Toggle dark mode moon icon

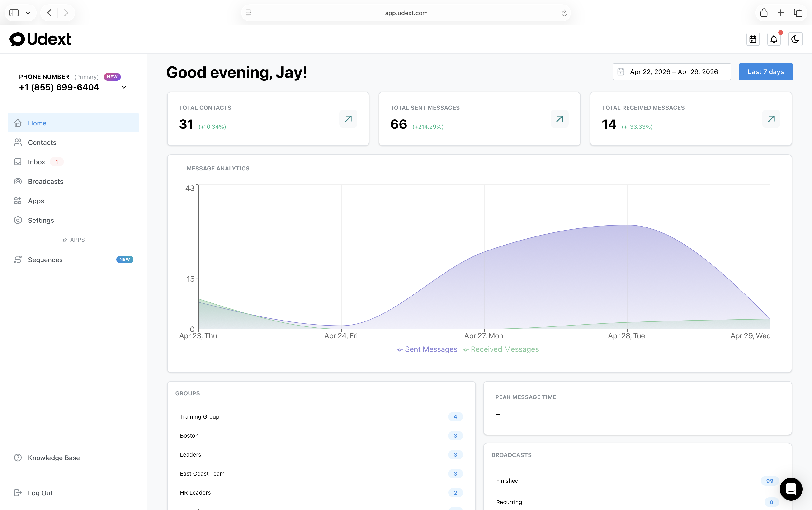pyautogui.click(x=795, y=39)
